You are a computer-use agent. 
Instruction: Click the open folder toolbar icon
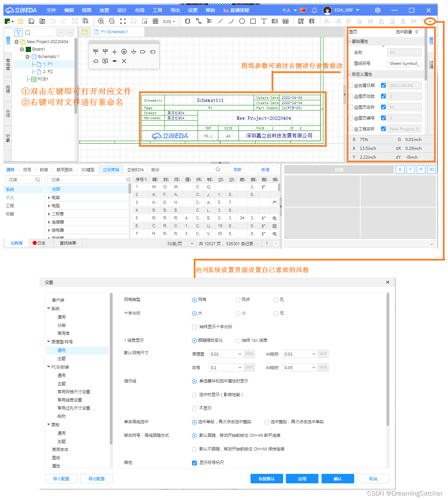pos(20,21)
